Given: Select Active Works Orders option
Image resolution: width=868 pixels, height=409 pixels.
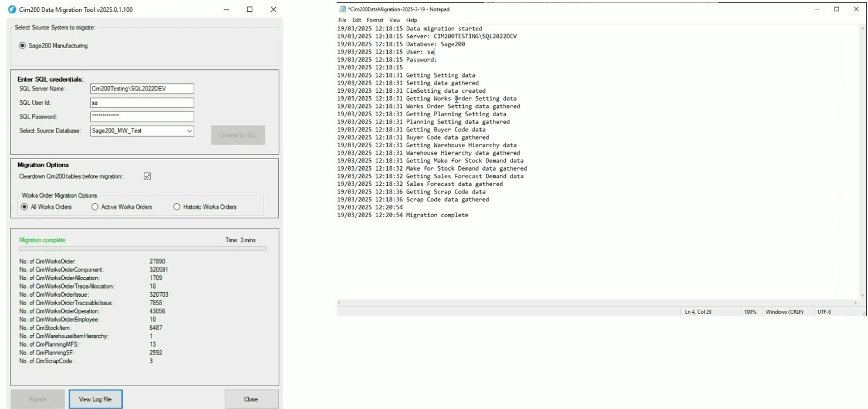Looking at the screenshot, I should click(95, 207).
